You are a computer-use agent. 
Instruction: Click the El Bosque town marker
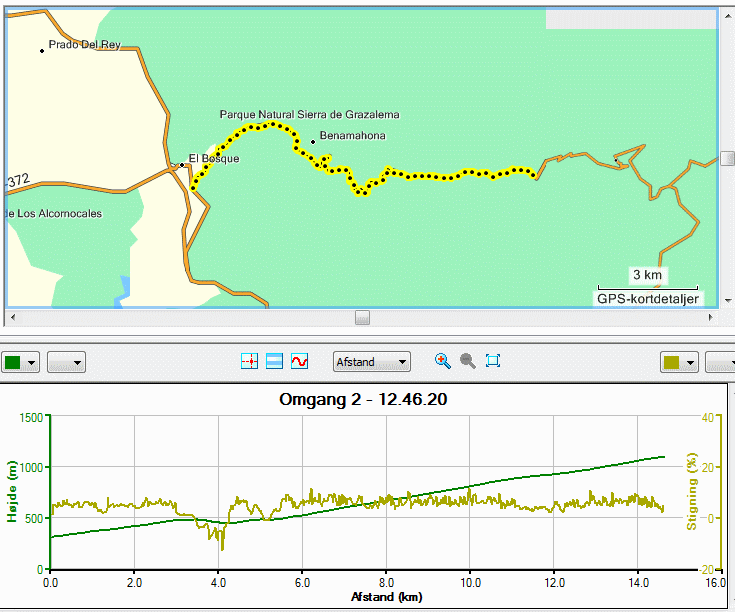182,165
